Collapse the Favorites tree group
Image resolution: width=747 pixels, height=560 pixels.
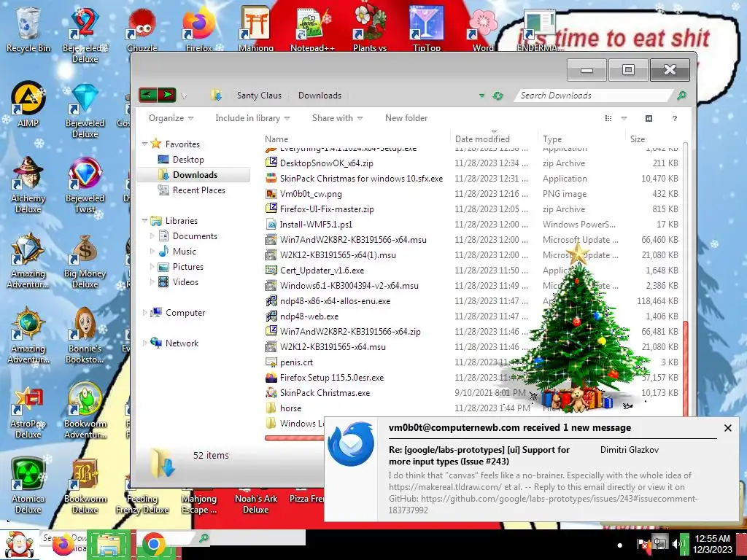(145, 144)
